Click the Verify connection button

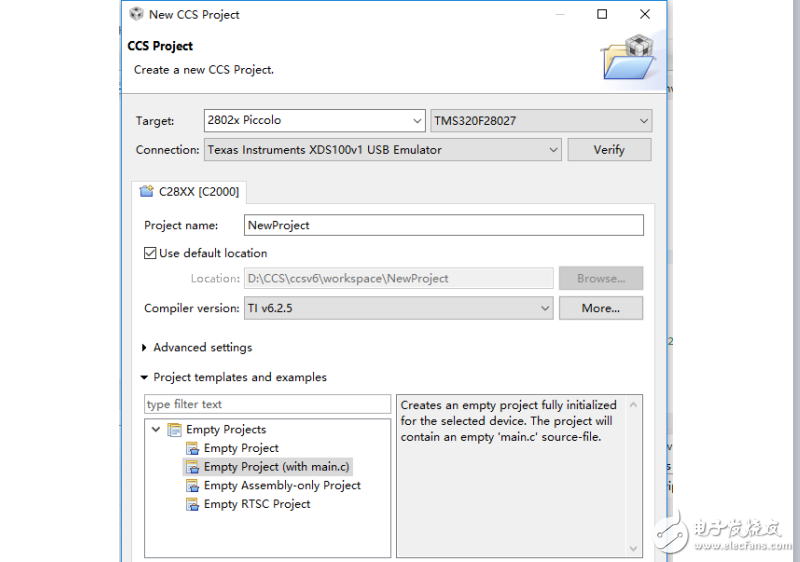(x=608, y=150)
